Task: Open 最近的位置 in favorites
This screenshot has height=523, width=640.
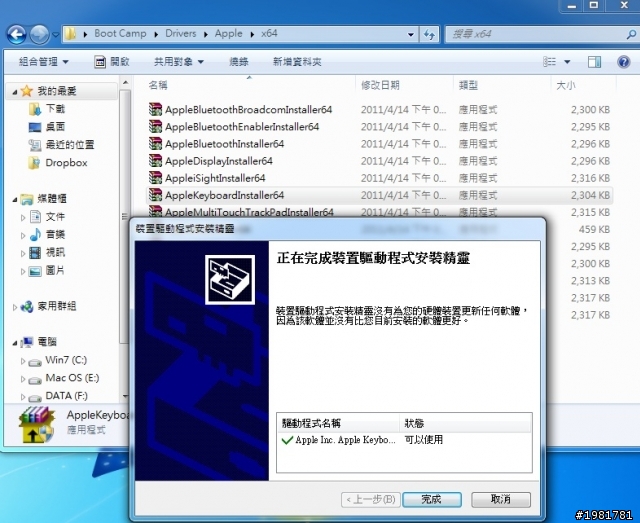Action: 70,145
